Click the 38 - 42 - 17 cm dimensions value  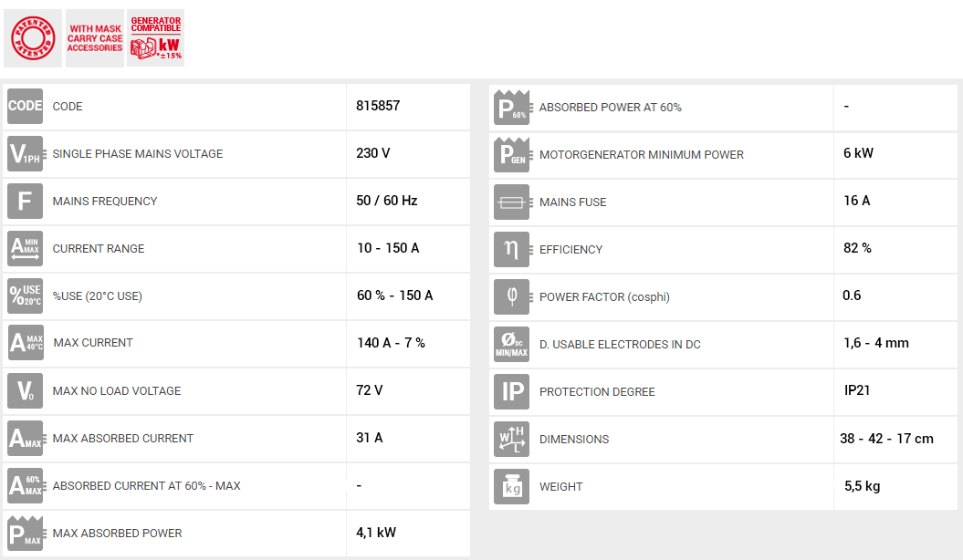click(886, 439)
